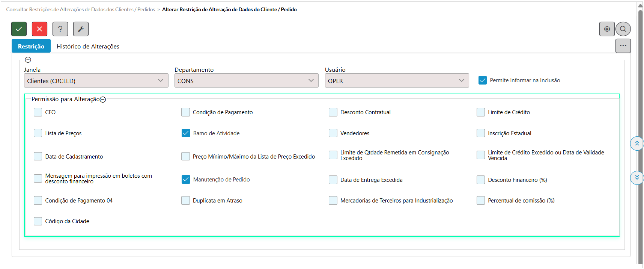Click the double-chevron scroll up icon
644x269 pixels.
(636, 144)
